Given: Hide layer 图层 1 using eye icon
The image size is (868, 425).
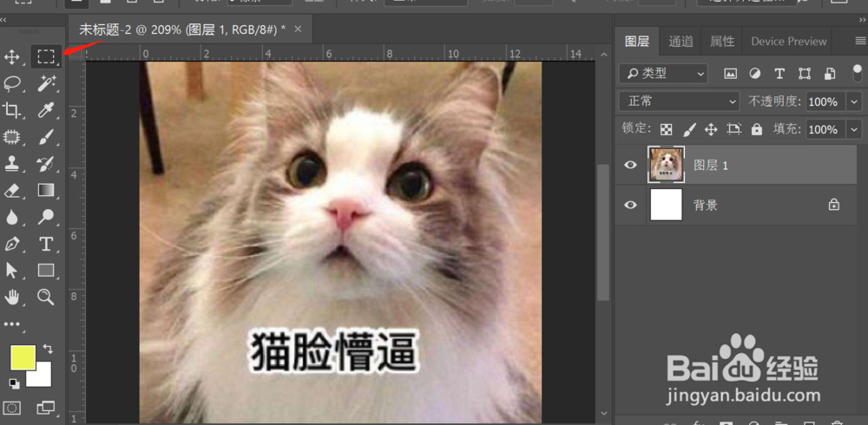Looking at the screenshot, I should [630, 165].
